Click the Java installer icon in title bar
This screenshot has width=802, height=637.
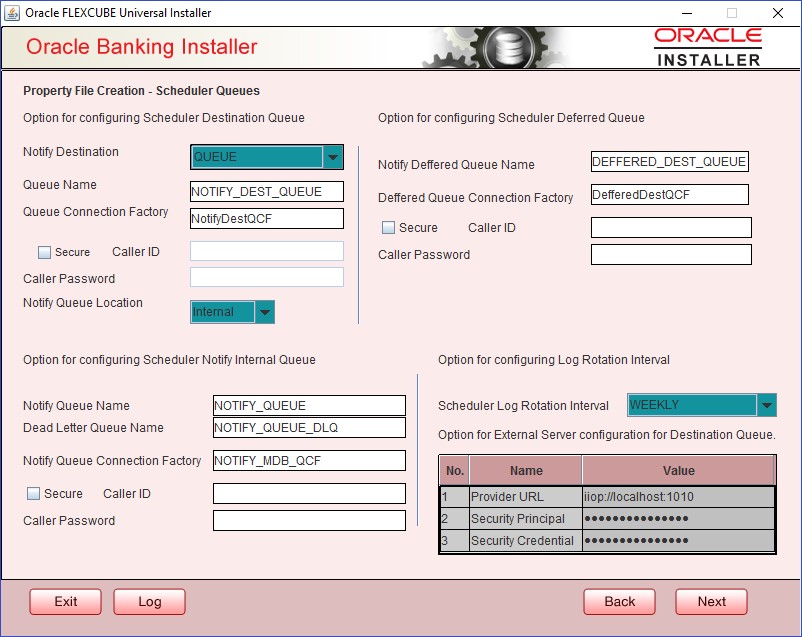coord(12,13)
